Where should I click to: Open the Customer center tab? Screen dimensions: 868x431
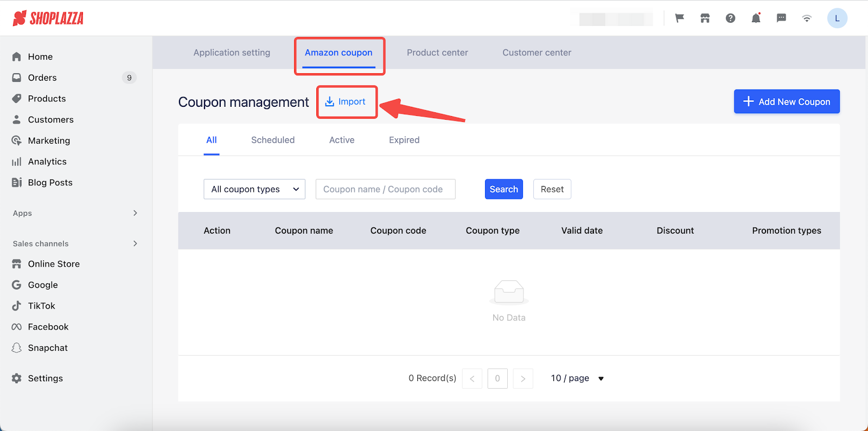click(x=537, y=53)
